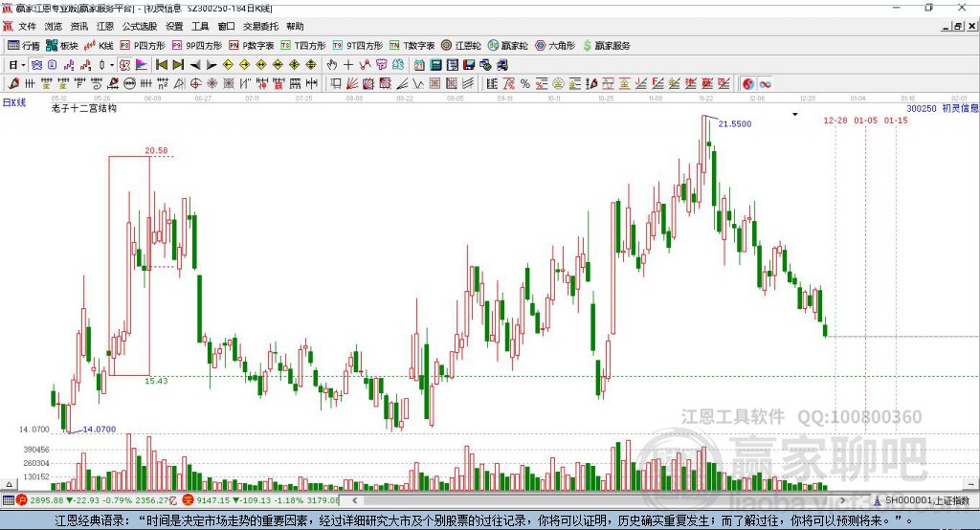Click the 300250 初灵信息 stock label
The width and height of the screenshot is (980, 530).
(x=942, y=109)
